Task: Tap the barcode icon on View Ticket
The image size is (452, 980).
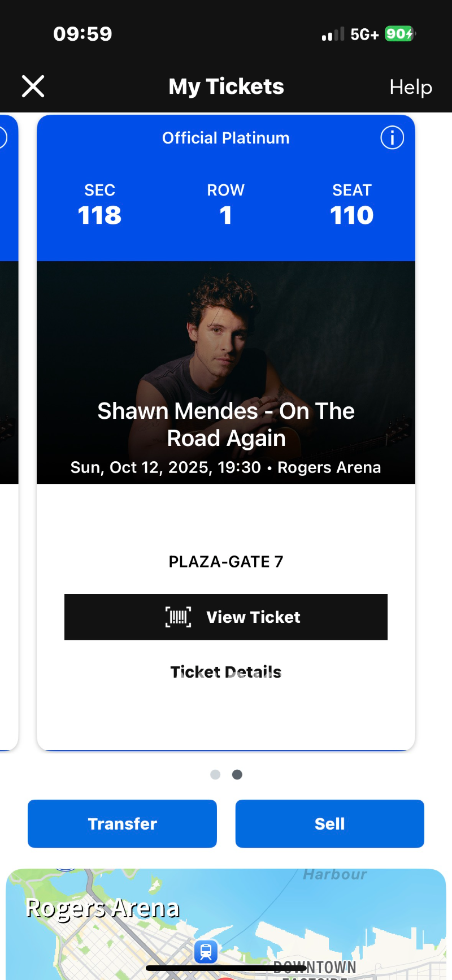Action: pos(178,617)
